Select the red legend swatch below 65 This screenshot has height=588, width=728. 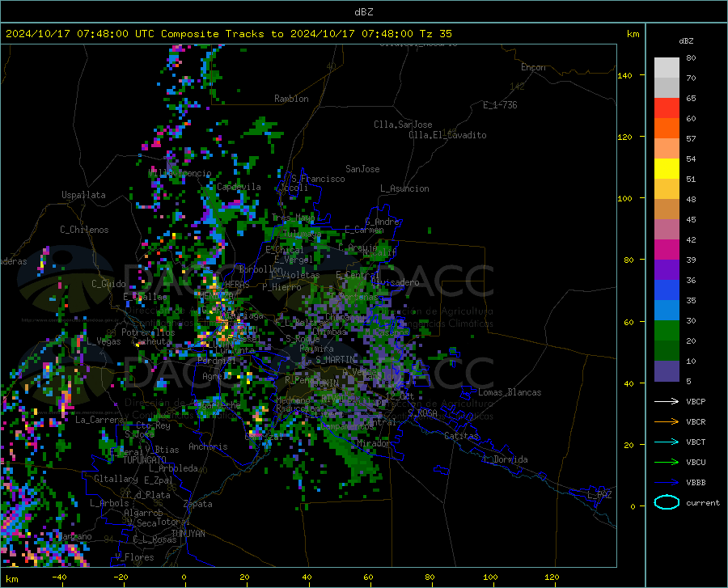pos(667,108)
